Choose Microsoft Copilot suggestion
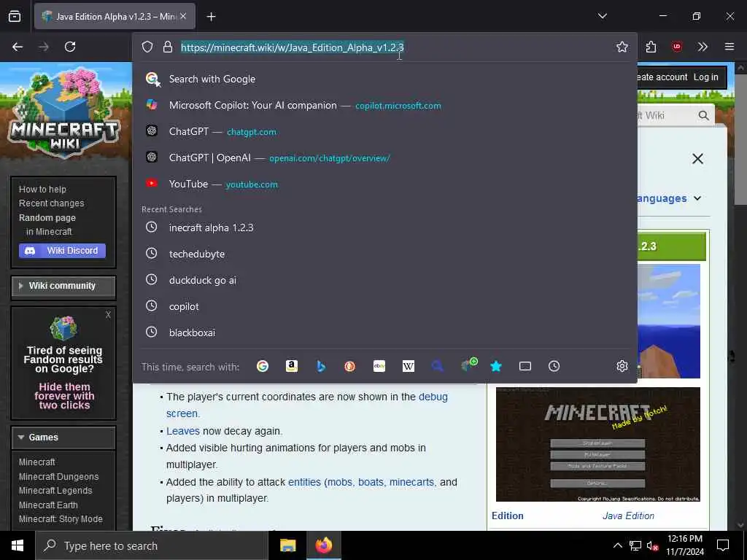 (384, 105)
